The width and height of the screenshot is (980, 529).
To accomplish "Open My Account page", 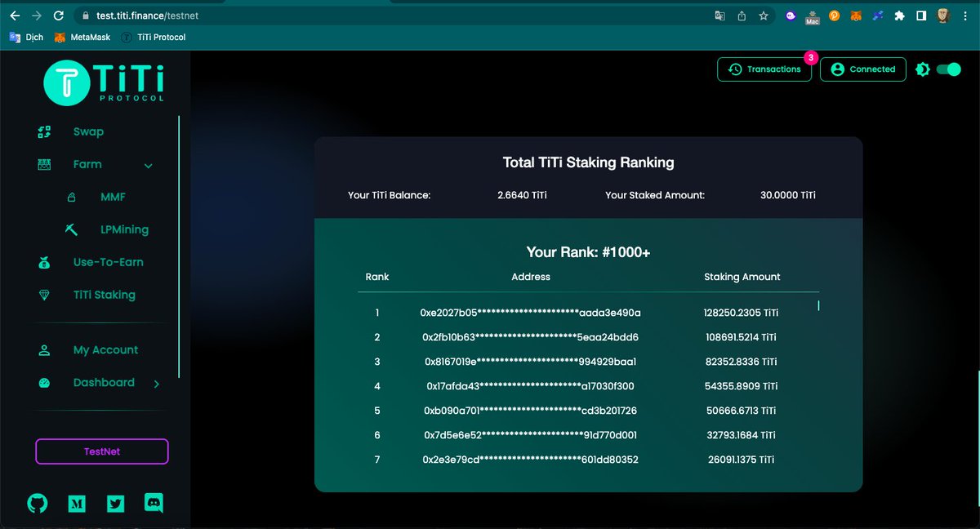I will click(x=105, y=349).
